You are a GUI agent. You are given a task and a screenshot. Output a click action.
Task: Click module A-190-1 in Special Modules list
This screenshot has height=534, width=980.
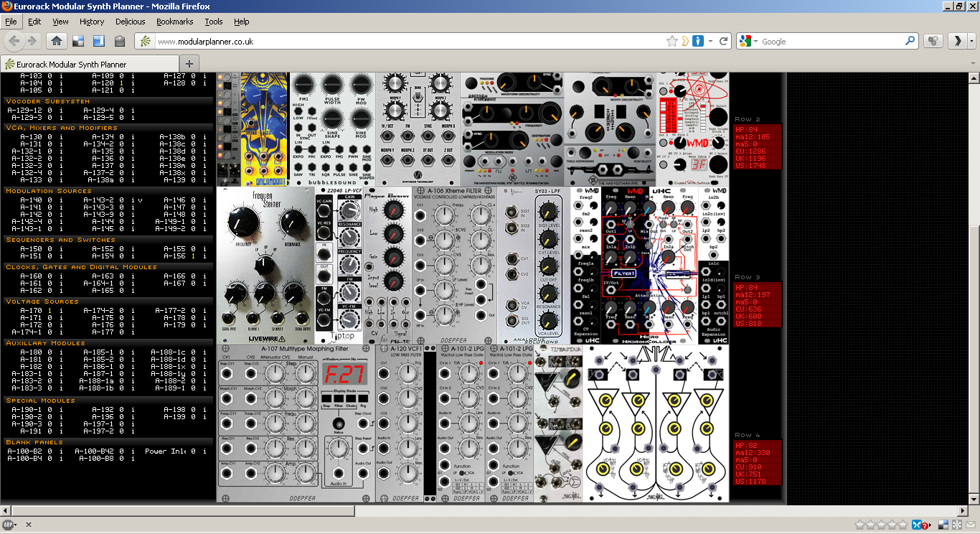27,410
